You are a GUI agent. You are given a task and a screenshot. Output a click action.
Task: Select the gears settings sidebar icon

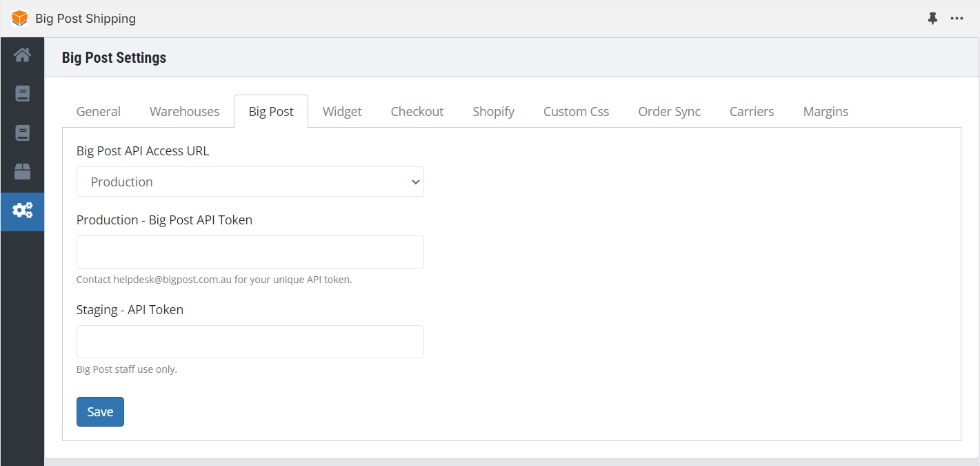pyautogui.click(x=22, y=211)
